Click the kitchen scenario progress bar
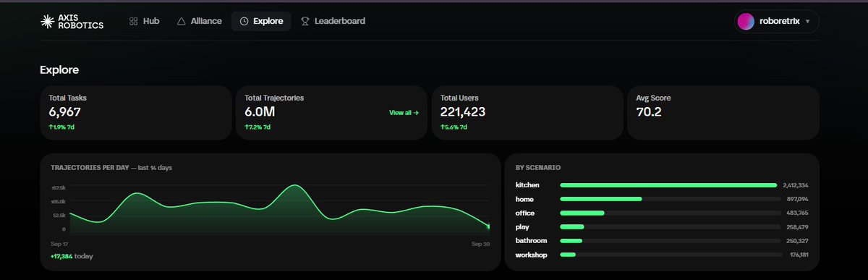This screenshot has width=868, height=280. tap(671, 185)
